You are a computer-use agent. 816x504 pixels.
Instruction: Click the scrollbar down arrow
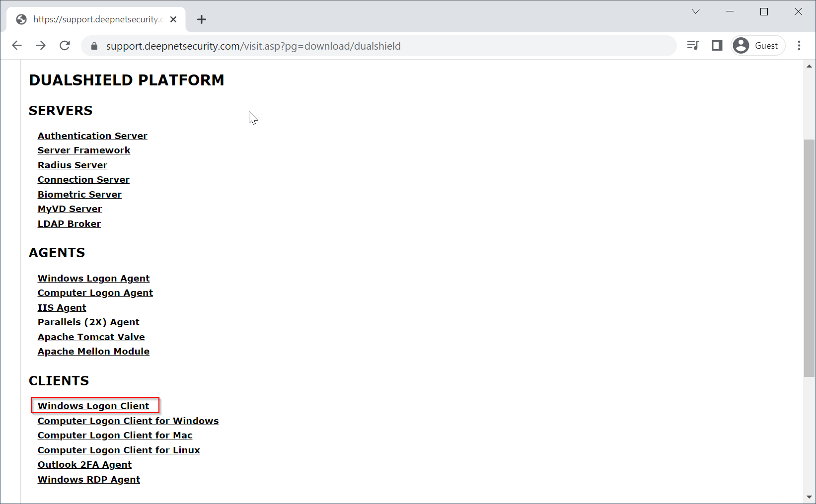pos(810,497)
